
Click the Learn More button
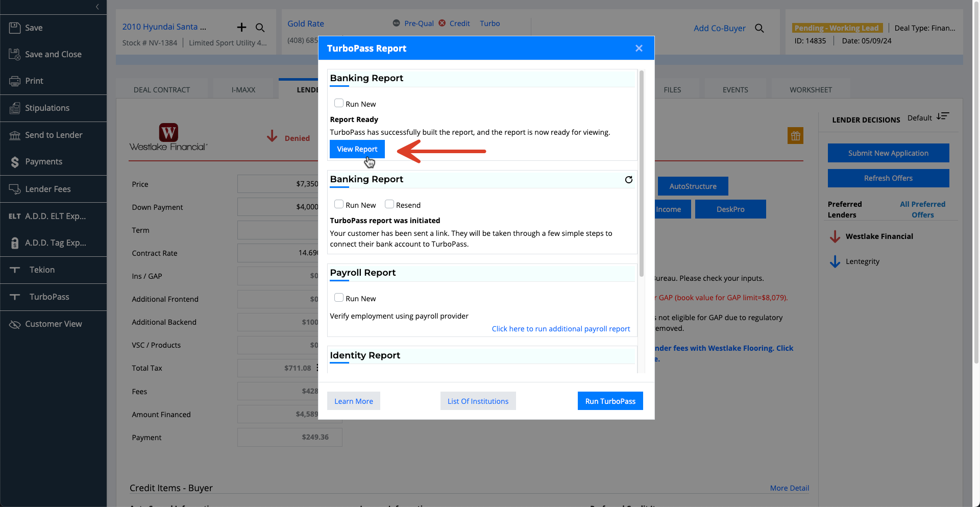(354, 401)
